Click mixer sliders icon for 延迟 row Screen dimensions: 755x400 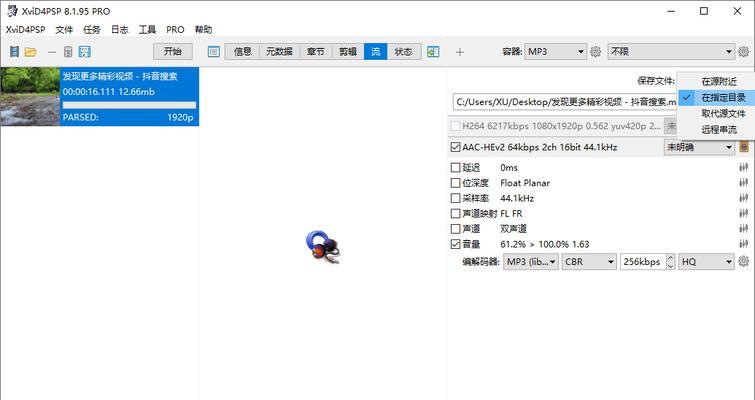coord(743,168)
